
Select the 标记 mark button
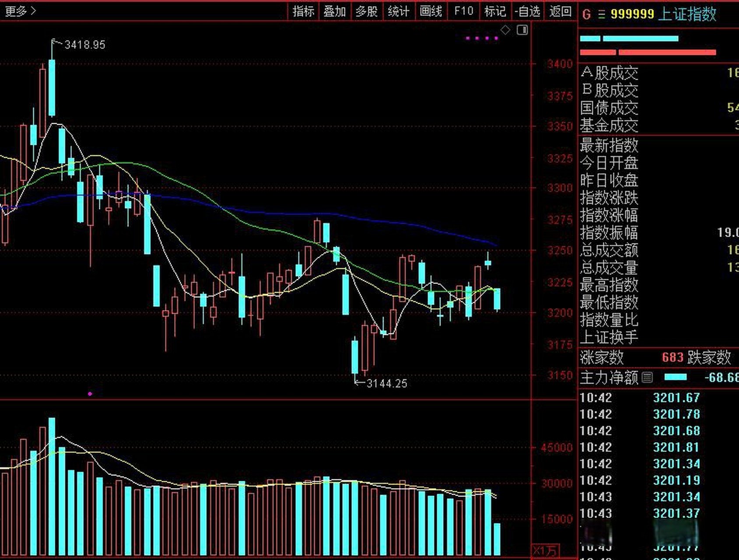click(x=495, y=11)
